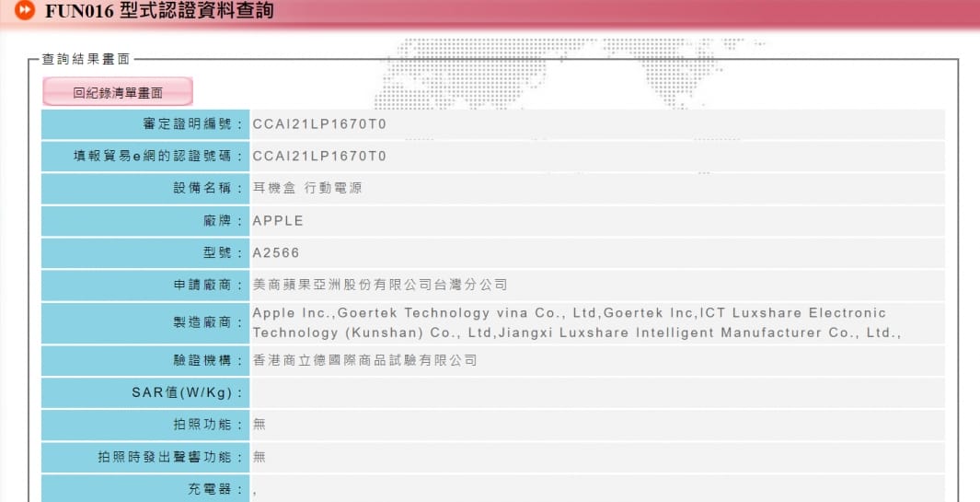Click the 填報貿易e網的認證號碼 label cell

tap(145, 156)
